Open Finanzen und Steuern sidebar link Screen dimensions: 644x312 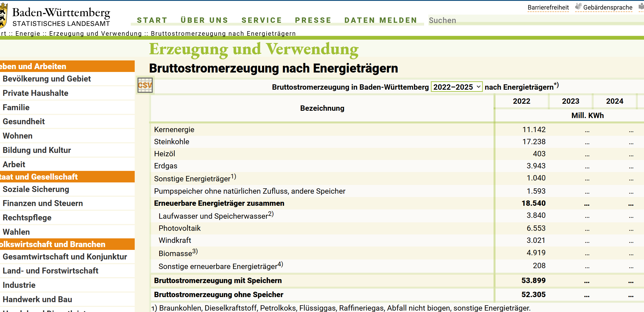(x=43, y=203)
